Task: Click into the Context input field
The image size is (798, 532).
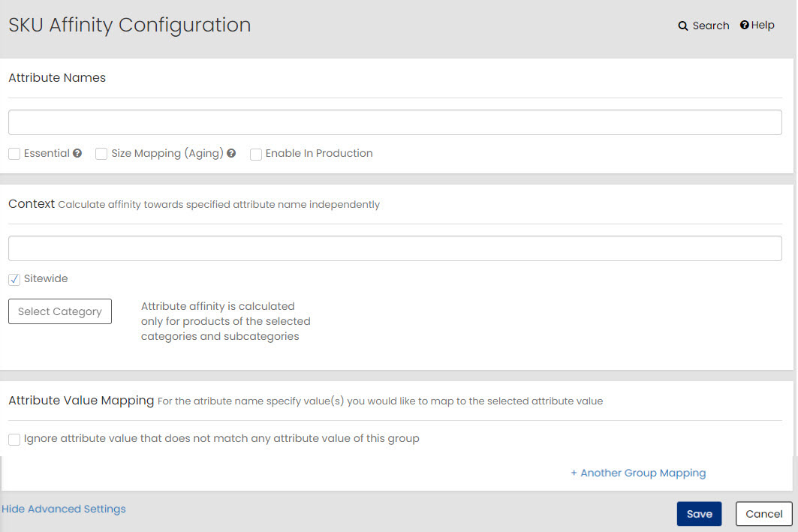Action: (395, 248)
